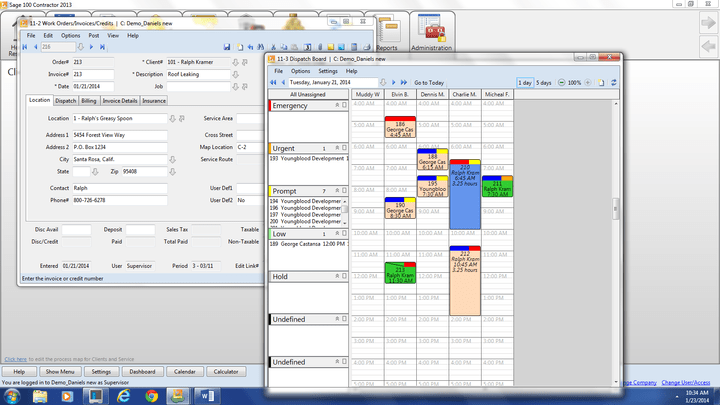Open the Client field lookup arrow
Screen dimensions: 720x405
(234, 62)
